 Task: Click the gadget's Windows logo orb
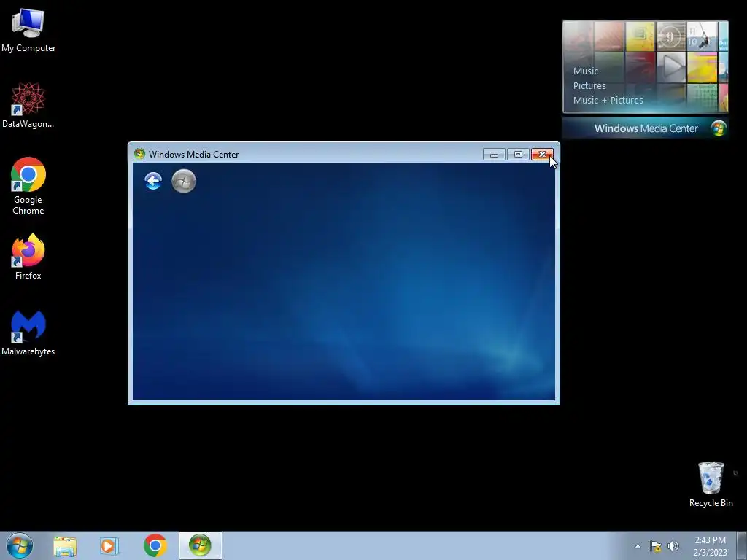click(x=718, y=128)
